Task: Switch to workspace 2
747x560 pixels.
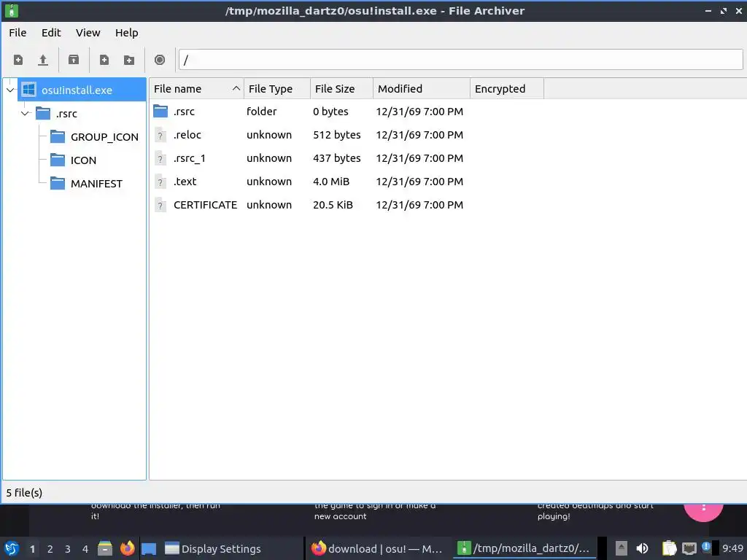Action: click(x=50, y=549)
